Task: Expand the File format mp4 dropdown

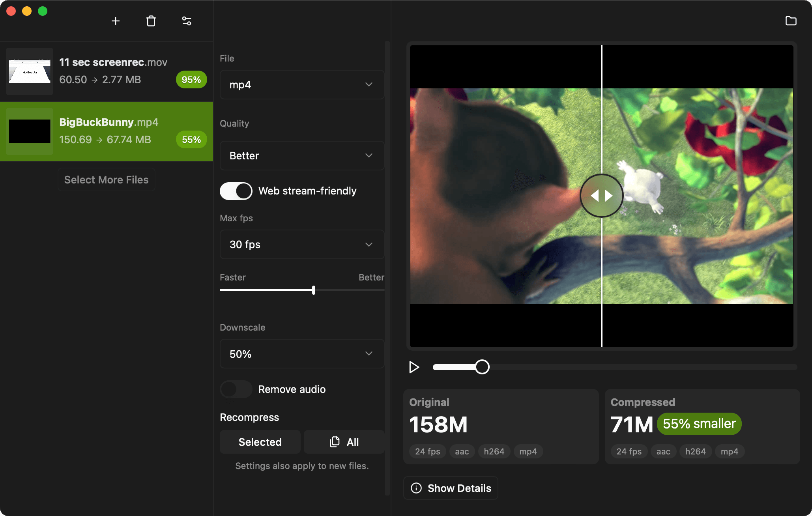Action: (x=301, y=84)
